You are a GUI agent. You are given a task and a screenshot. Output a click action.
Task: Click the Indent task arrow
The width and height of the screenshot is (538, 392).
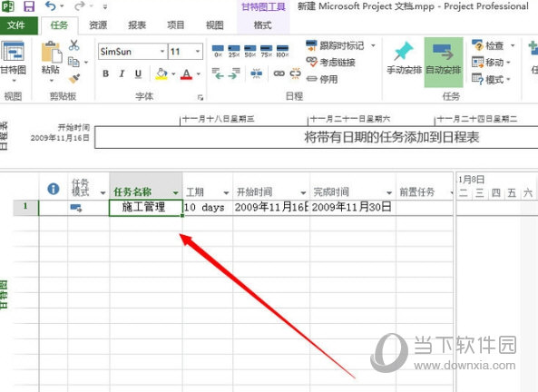[x=234, y=73]
